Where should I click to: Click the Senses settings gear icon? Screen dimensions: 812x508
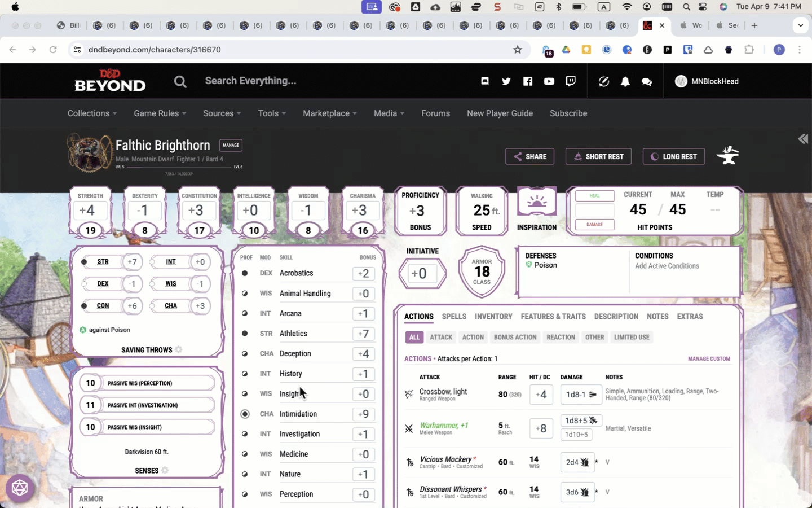[x=165, y=470]
